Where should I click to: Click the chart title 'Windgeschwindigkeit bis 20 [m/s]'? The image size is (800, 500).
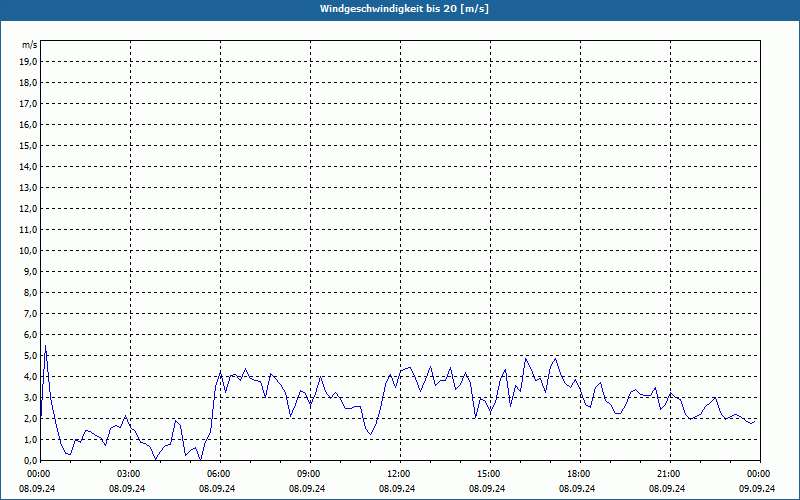point(405,9)
